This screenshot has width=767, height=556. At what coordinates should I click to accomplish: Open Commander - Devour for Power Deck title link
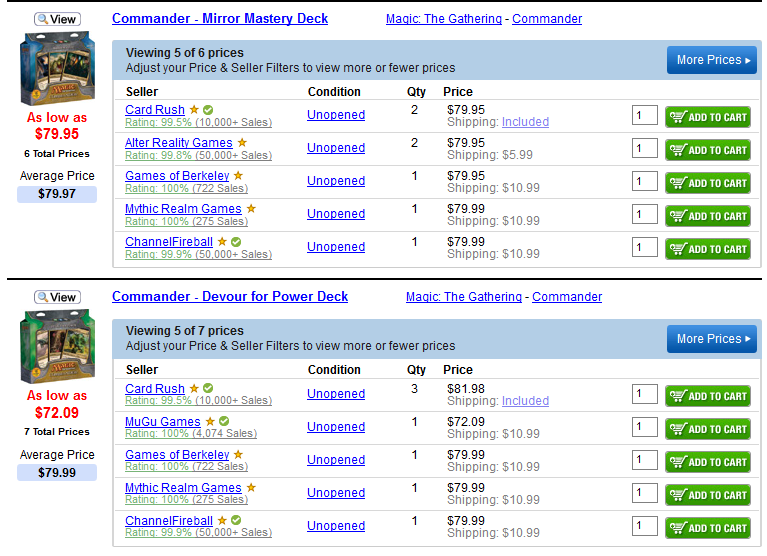(230, 297)
